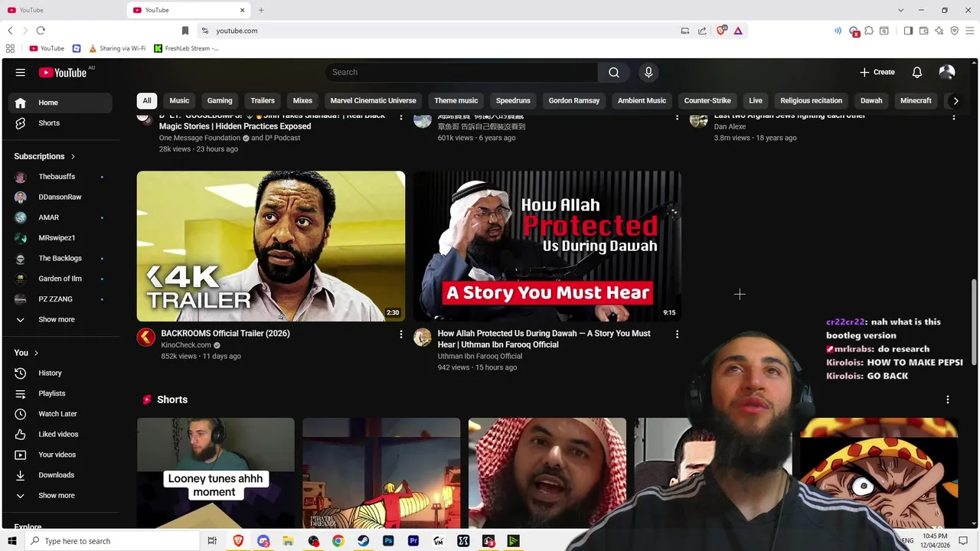This screenshot has width=980, height=551.
Task: Select the Speedruns chip
Action: click(x=513, y=100)
